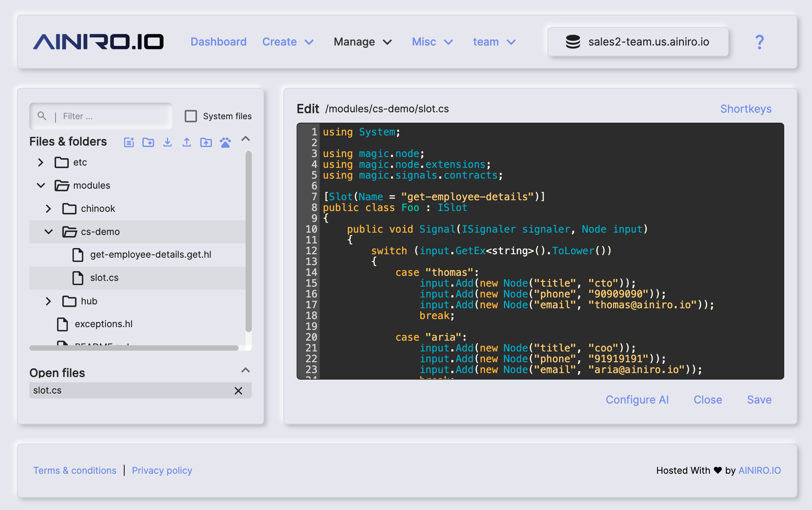Viewport: 812px width, 510px height.
Task: Open the Privacy policy link
Action: click(162, 470)
